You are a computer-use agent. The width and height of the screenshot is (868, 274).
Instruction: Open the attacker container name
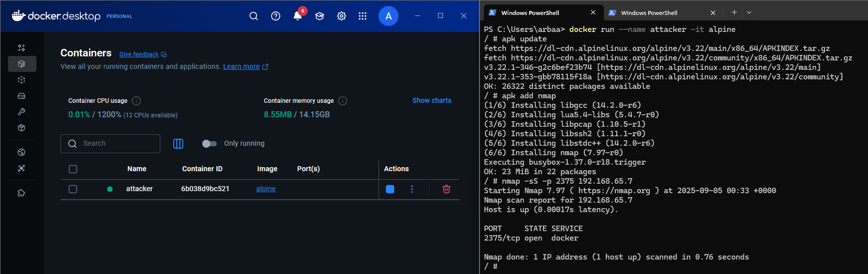tap(139, 189)
